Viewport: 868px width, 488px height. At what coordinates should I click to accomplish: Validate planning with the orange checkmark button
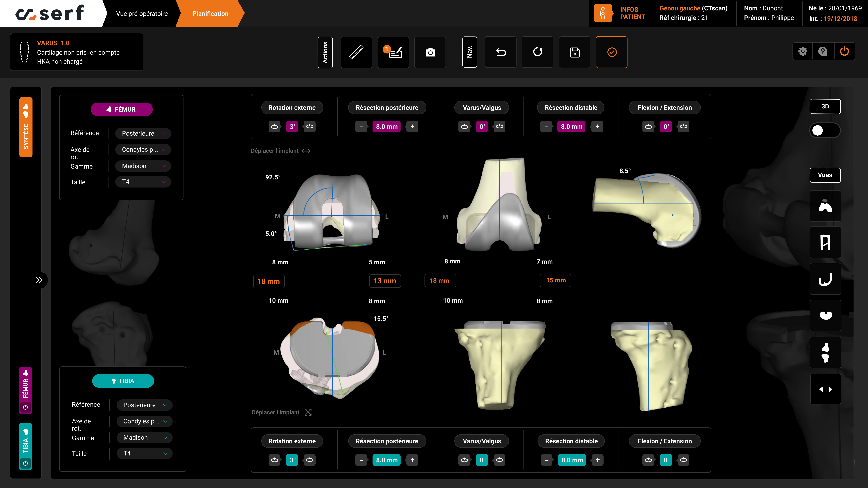click(x=612, y=52)
